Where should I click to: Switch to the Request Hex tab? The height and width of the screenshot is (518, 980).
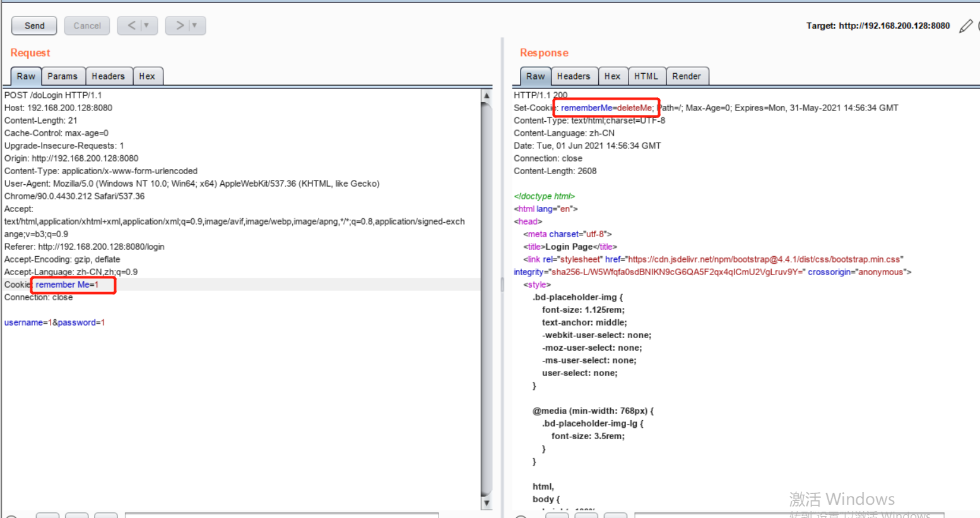point(147,76)
